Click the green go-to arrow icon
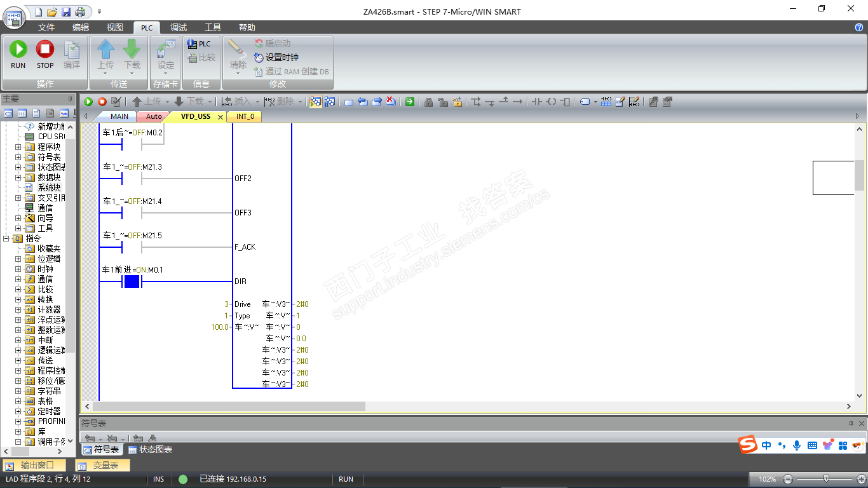The height and width of the screenshot is (488, 868). [410, 102]
